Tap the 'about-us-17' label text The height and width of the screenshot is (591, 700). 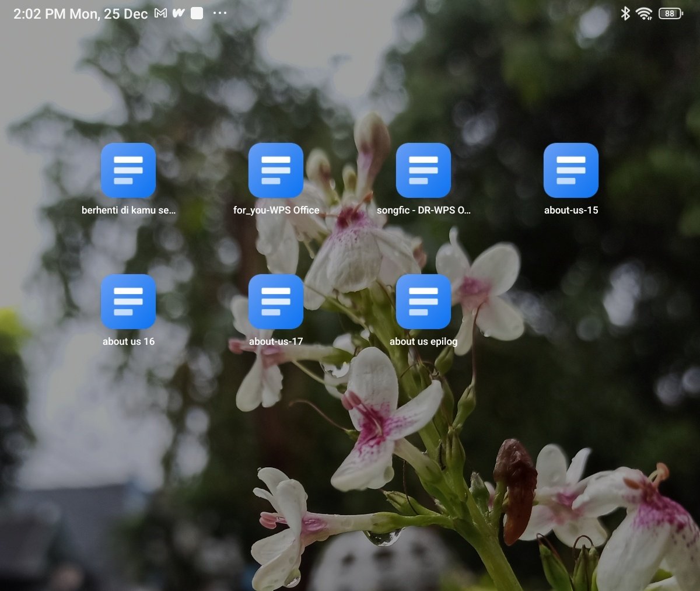[x=276, y=341]
